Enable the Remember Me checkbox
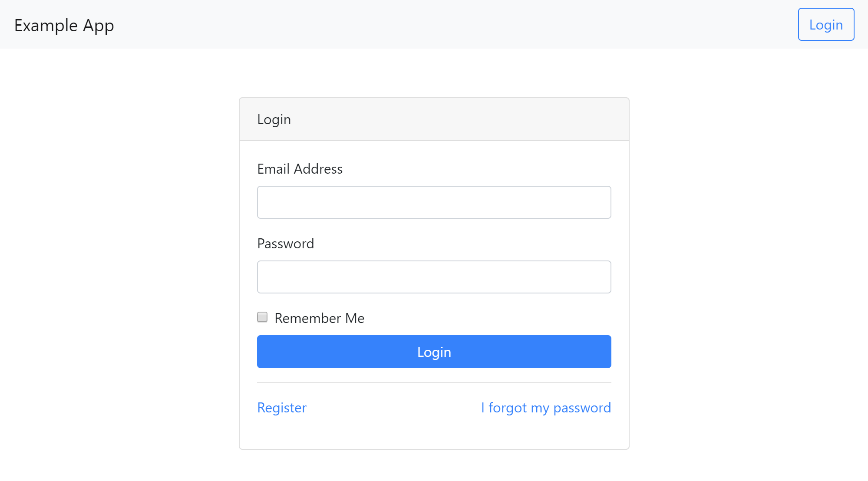 pos(261,317)
